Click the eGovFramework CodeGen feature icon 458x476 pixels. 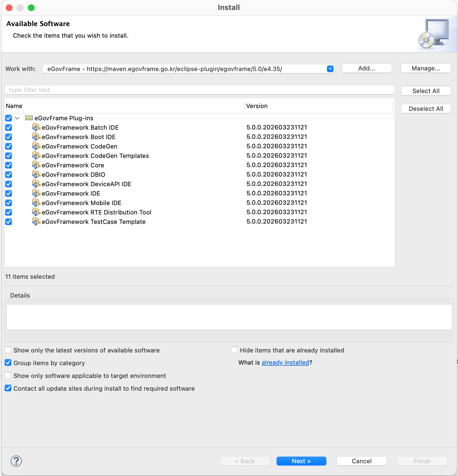36,146
